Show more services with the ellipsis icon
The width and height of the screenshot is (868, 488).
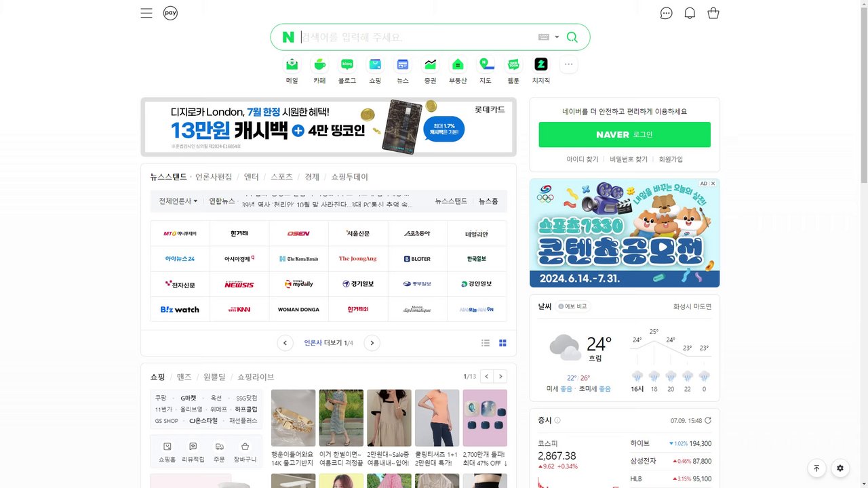(x=568, y=64)
